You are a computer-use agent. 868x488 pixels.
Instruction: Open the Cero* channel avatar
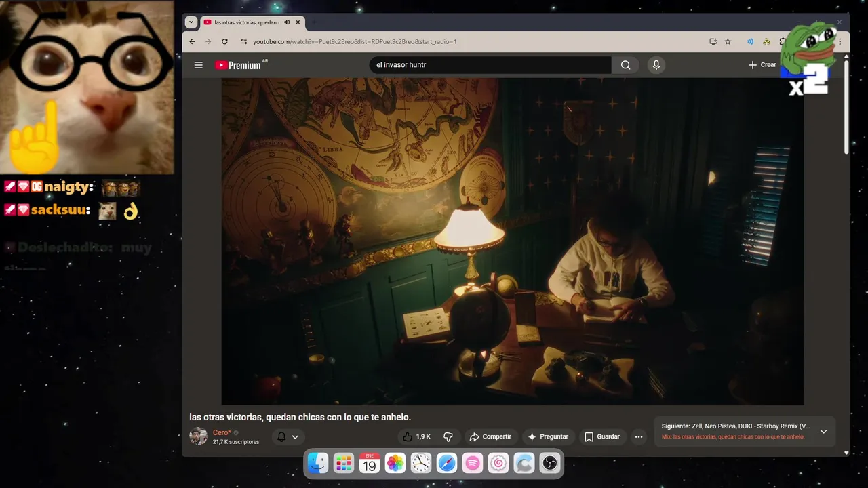pyautogui.click(x=199, y=436)
